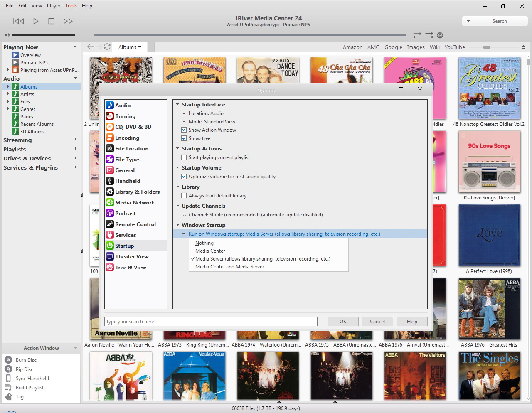
Task: Click the main Search box
Action: [x=495, y=21]
